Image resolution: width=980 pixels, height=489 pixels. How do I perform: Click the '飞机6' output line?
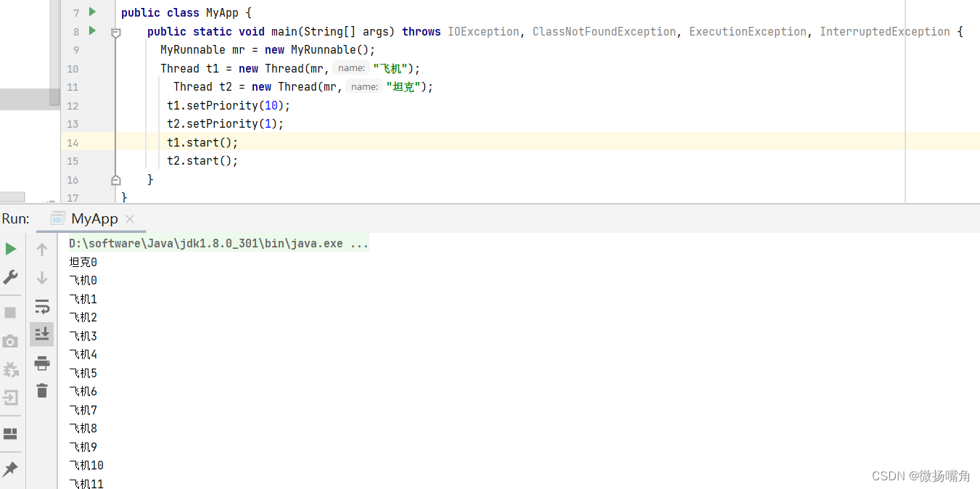point(83,392)
